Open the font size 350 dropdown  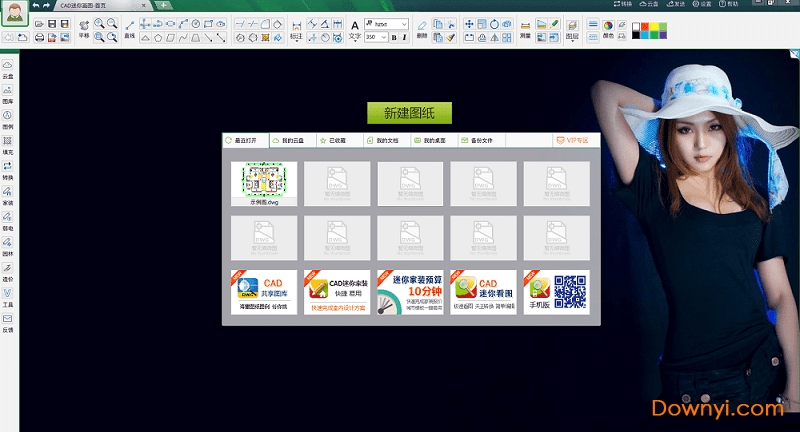point(383,37)
